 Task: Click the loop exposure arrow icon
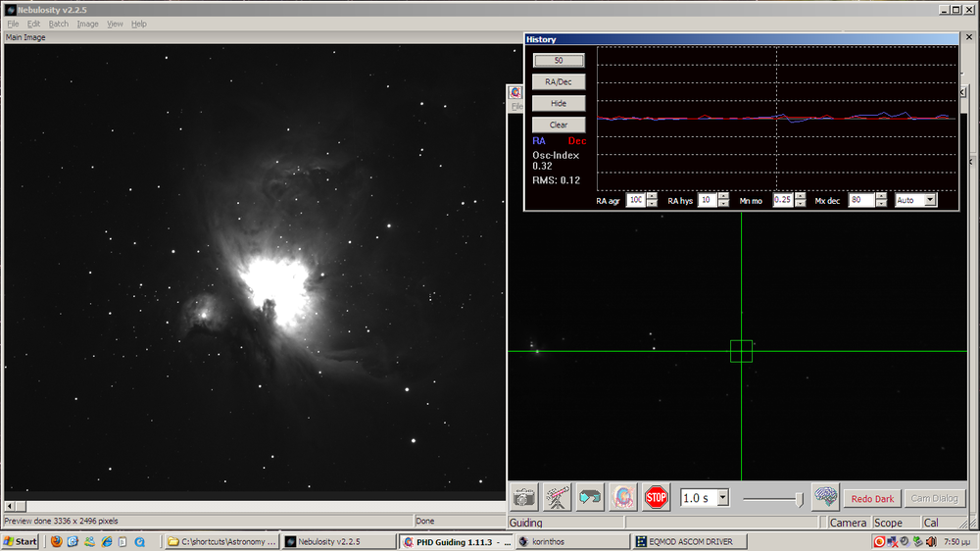click(x=590, y=497)
